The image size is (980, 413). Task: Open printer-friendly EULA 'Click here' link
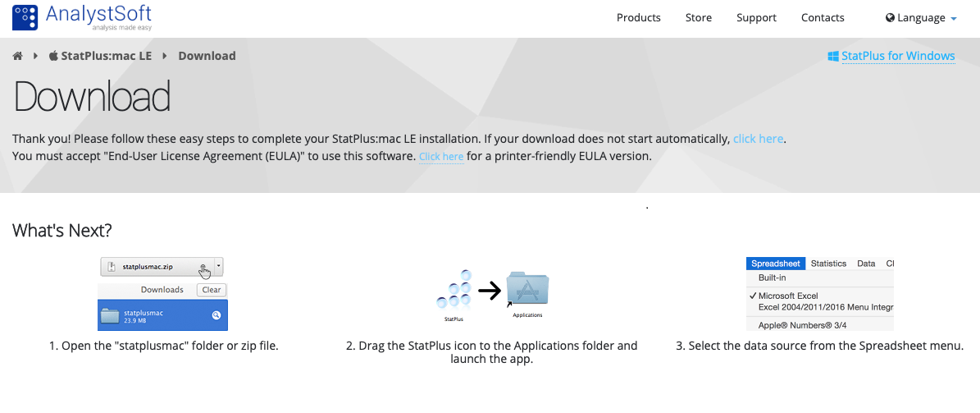441,157
